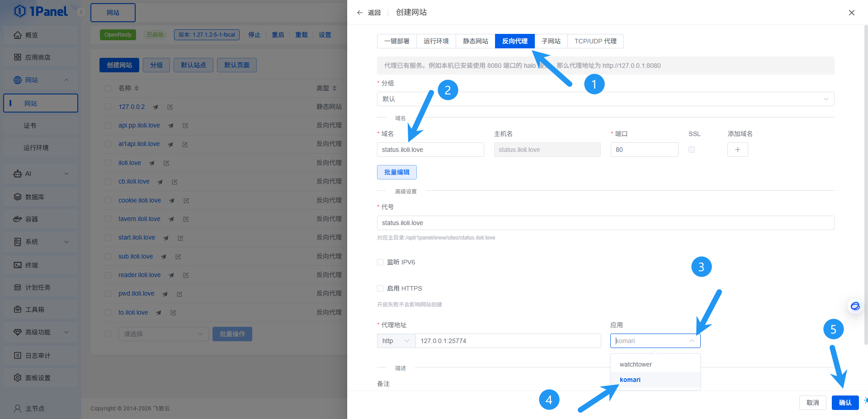
Task: Open the 终端 (Terminal) sidebar icon
Action: 18,265
